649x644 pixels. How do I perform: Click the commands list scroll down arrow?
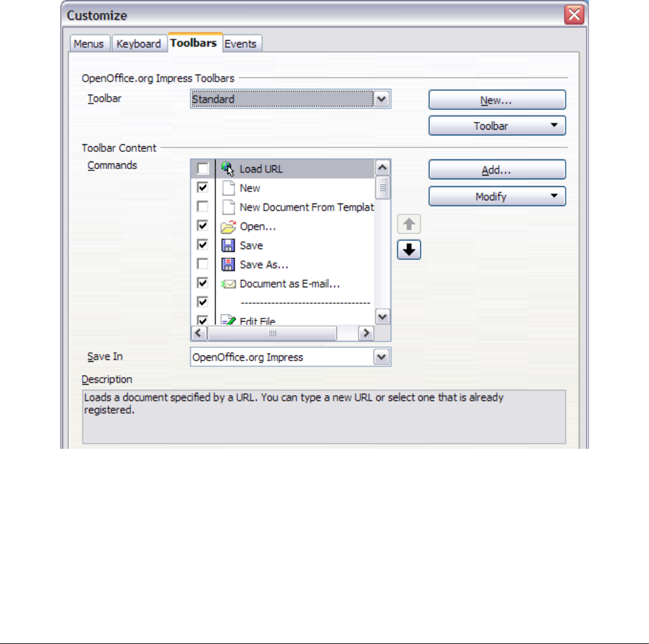tap(383, 317)
